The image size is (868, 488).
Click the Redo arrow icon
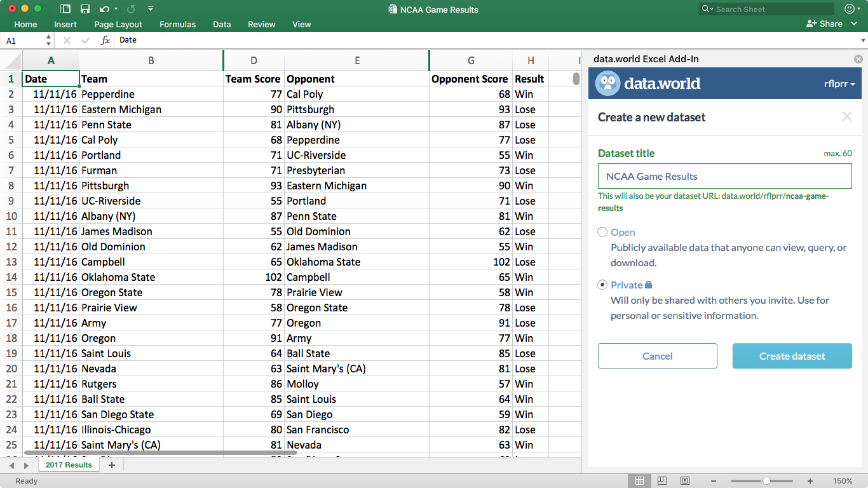pyautogui.click(x=131, y=9)
